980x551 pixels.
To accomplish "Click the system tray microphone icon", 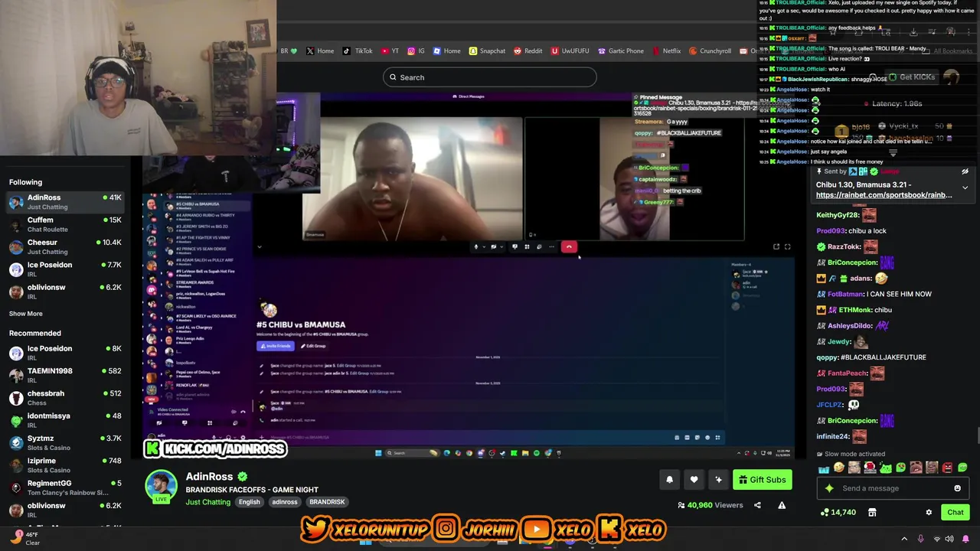I will click(x=920, y=539).
